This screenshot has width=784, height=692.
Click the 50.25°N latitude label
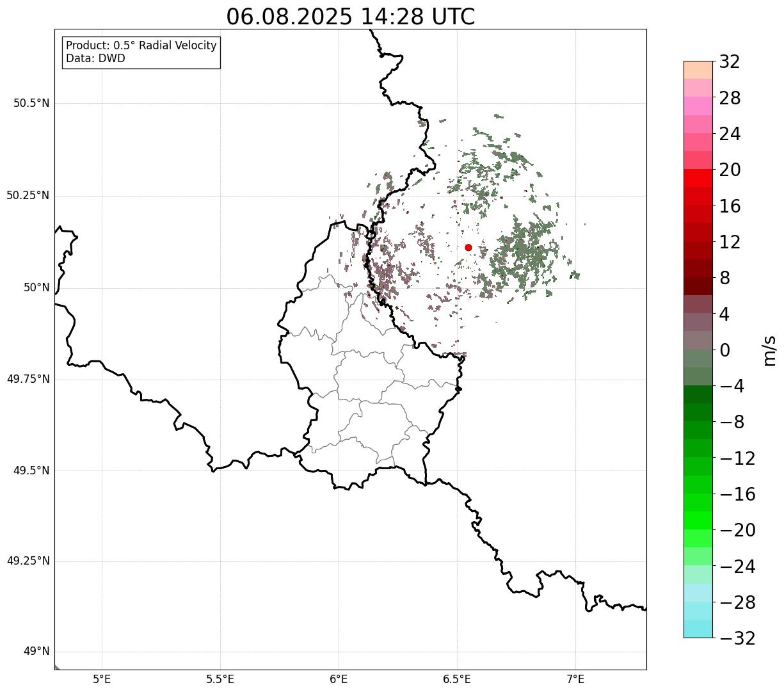click(x=28, y=195)
